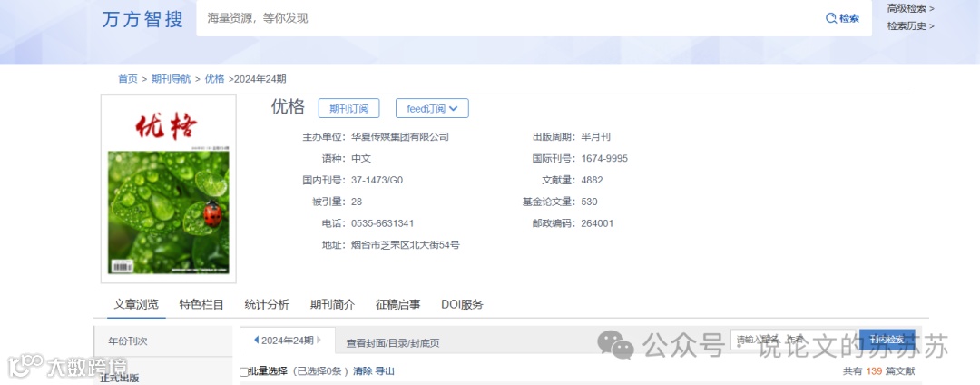Go to next issue arrow after 2024年24期

(318, 340)
